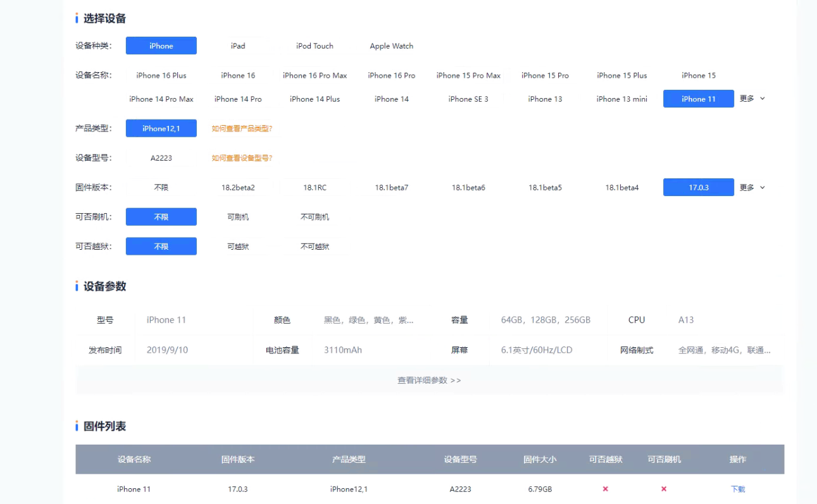Pick iPhone 14 Pro device name
This screenshot has height=504, width=817.
[238, 99]
